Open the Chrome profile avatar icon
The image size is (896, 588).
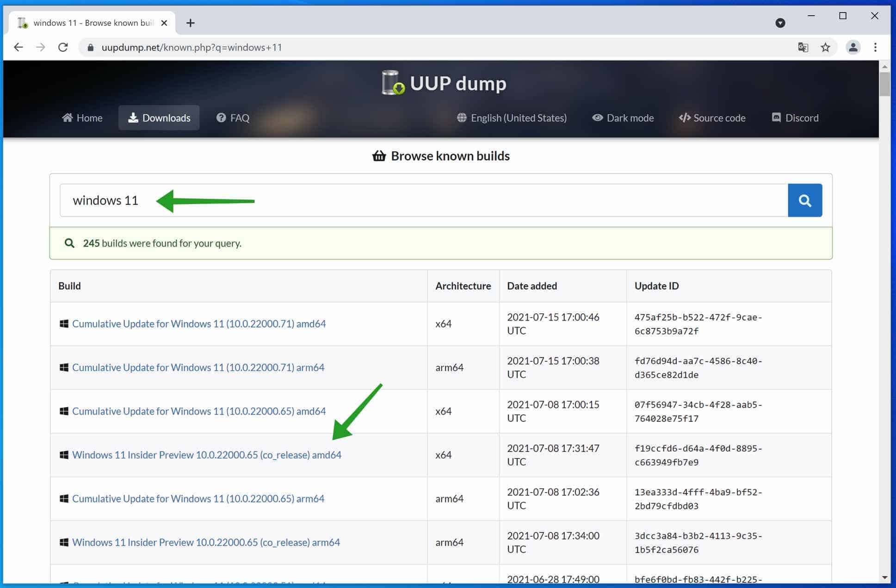point(853,47)
